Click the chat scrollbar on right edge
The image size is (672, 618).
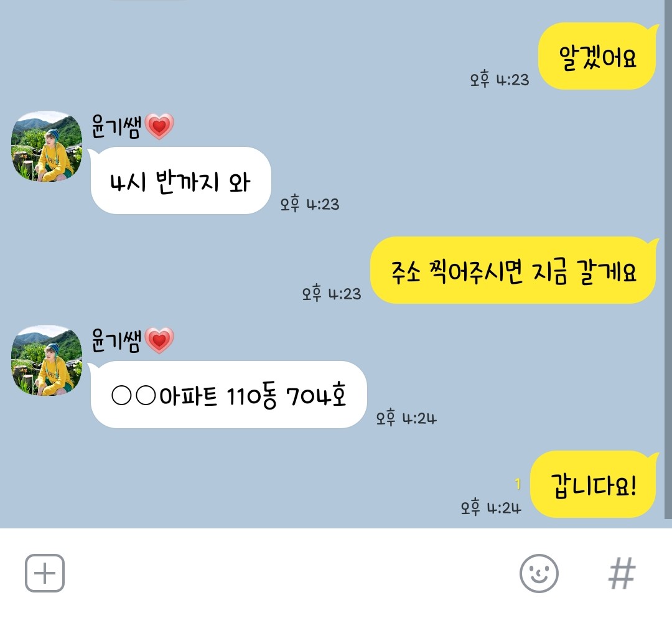(x=668, y=260)
